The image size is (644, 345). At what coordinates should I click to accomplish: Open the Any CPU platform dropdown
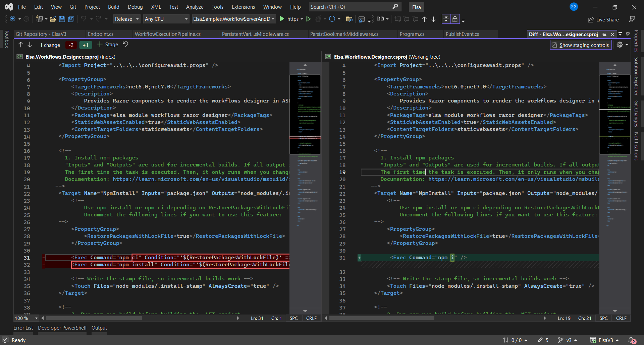tap(166, 19)
